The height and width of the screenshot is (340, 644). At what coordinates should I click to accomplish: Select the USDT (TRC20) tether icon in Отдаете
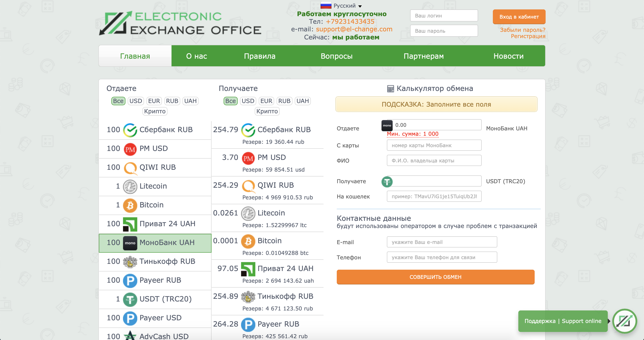(x=130, y=299)
